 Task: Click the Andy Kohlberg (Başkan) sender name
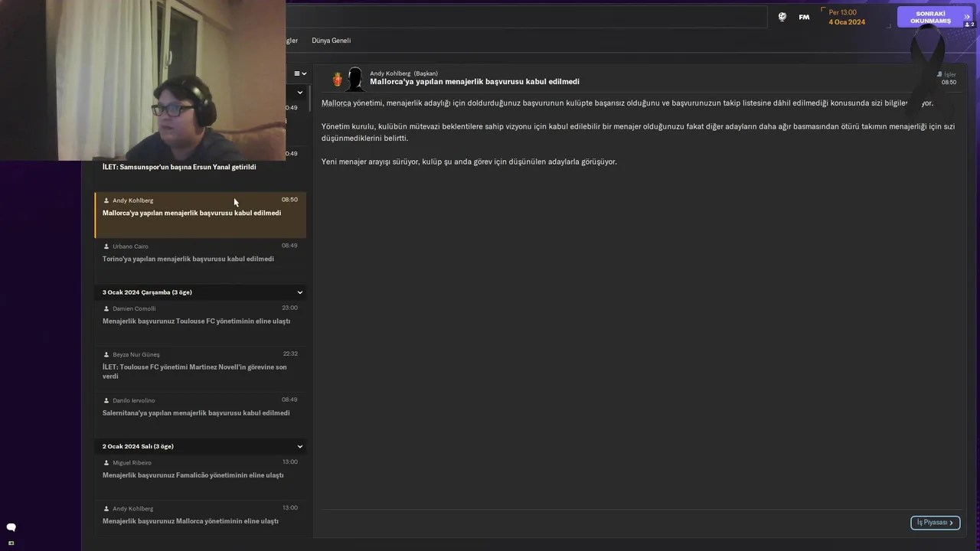click(403, 73)
